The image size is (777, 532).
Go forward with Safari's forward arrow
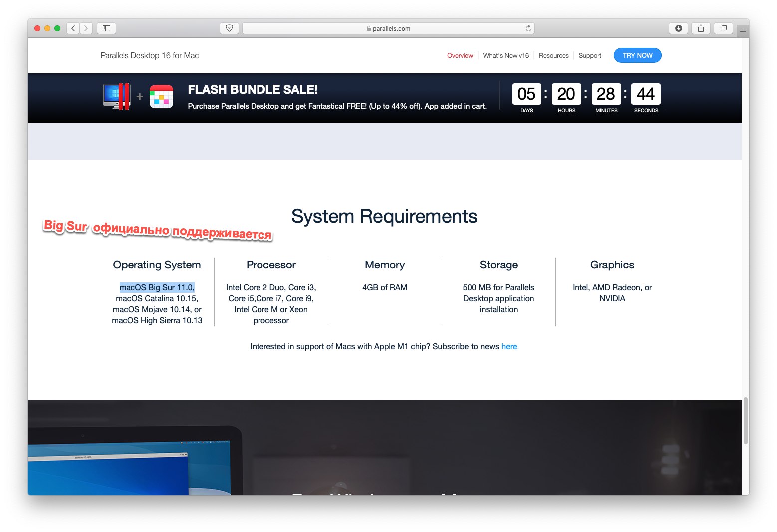86,28
